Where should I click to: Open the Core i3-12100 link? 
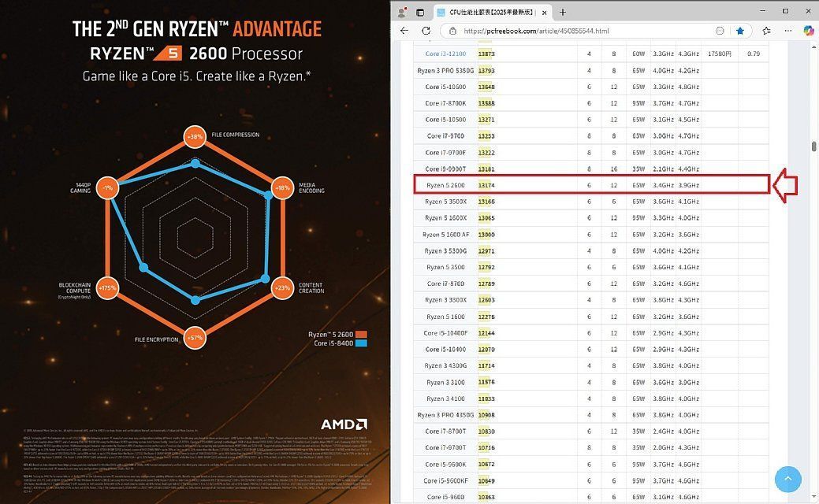[x=445, y=54]
